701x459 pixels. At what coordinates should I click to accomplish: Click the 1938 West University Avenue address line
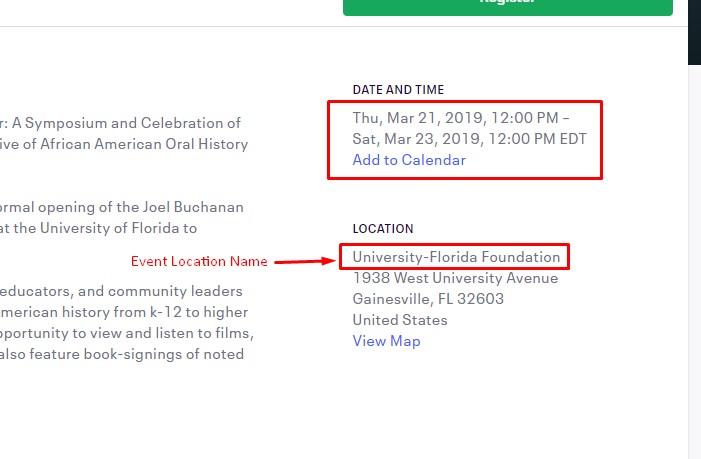tap(455, 278)
